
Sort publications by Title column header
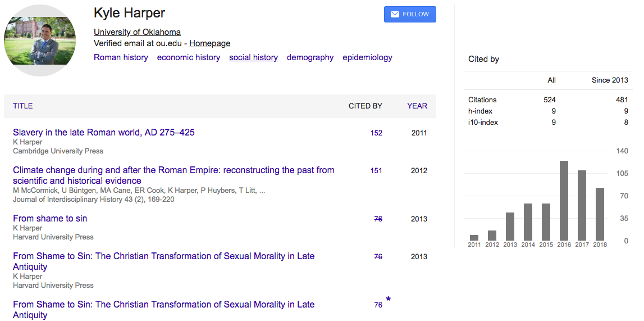23,106
